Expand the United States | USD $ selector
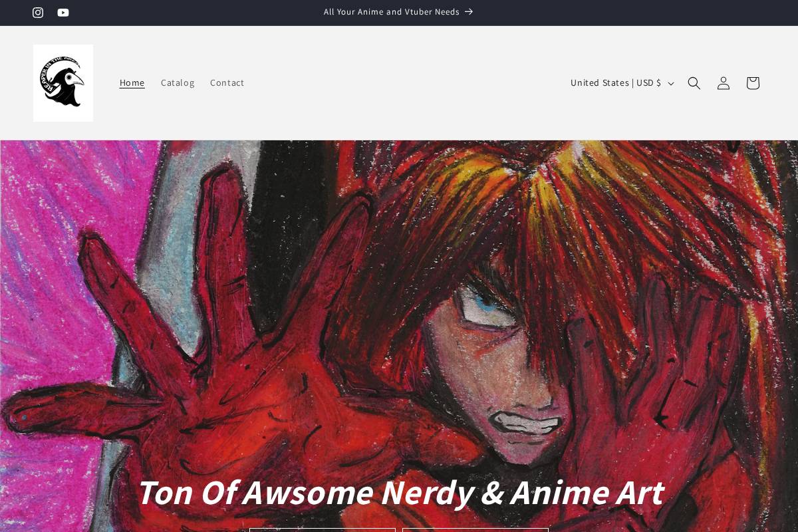 click(x=620, y=82)
